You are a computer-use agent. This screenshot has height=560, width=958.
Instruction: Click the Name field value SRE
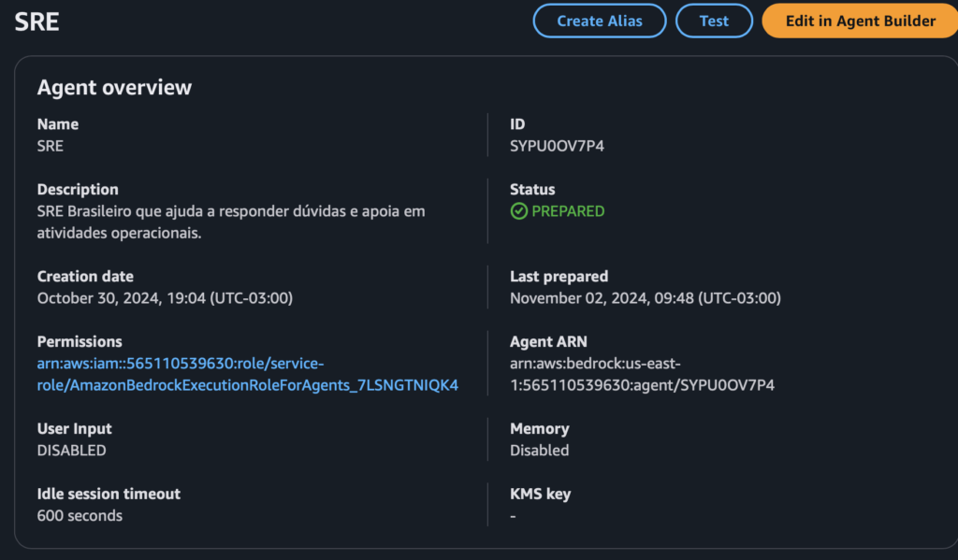point(51,146)
